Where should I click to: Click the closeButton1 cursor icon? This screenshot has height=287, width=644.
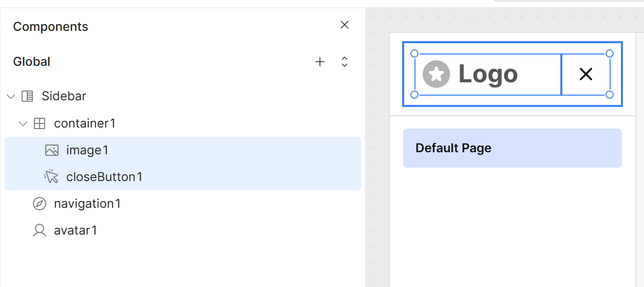51,177
